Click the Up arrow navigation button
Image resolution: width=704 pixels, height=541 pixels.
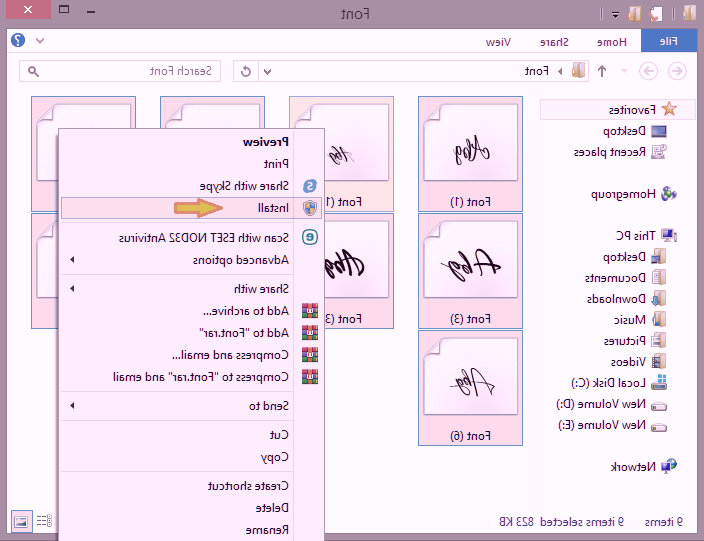602,71
